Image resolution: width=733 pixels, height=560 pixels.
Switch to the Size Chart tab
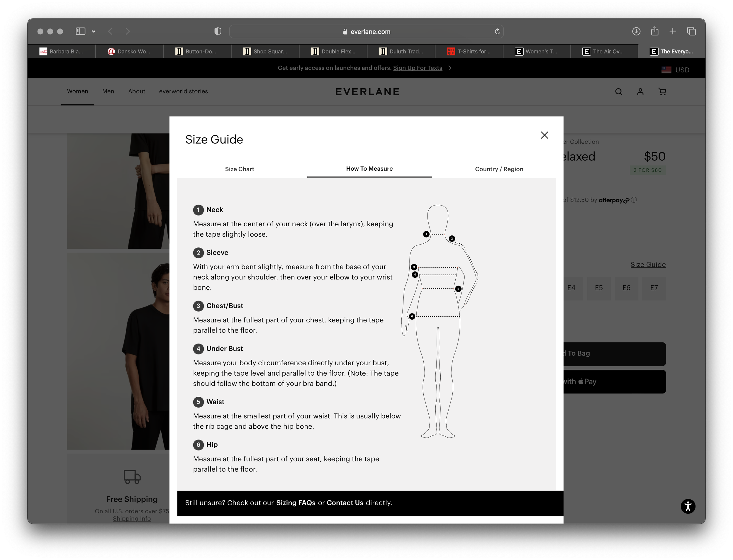pyautogui.click(x=239, y=169)
